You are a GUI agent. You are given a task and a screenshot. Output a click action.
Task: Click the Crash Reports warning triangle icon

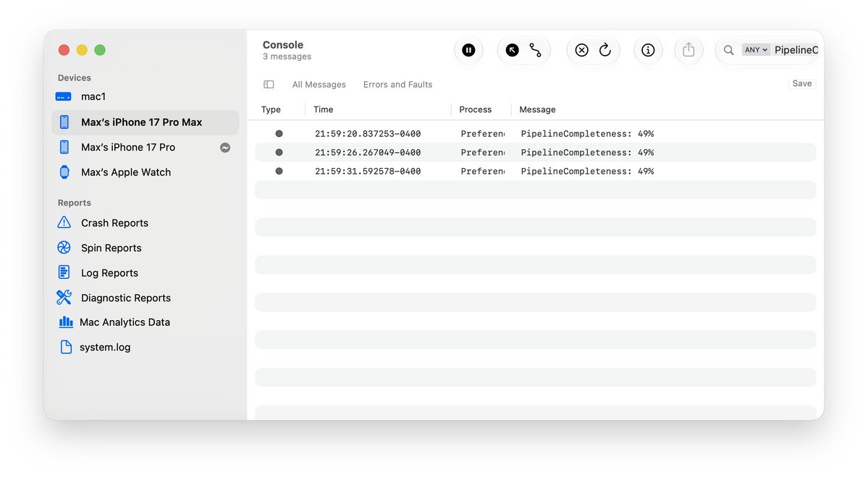(x=64, y=222)
